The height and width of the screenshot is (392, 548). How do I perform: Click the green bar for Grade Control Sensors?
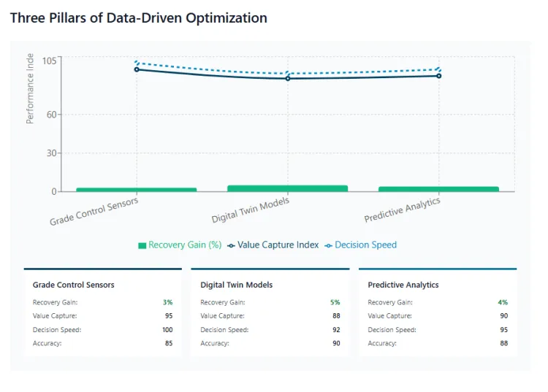coord(137,189)
